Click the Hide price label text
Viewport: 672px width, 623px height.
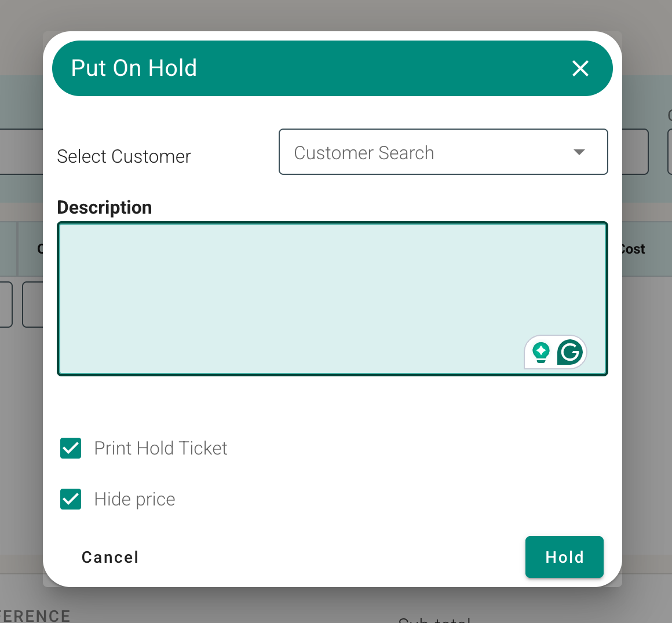point(134,499)
